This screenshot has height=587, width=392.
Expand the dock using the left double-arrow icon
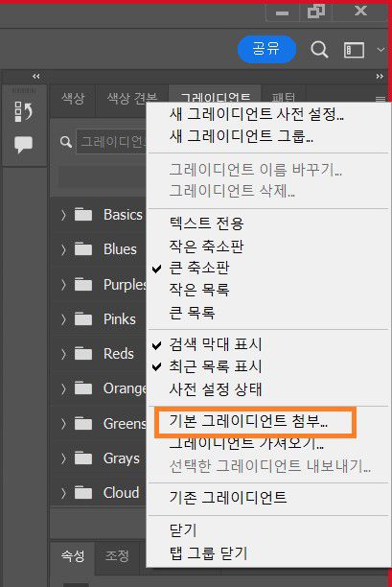[x=35, y=77]
